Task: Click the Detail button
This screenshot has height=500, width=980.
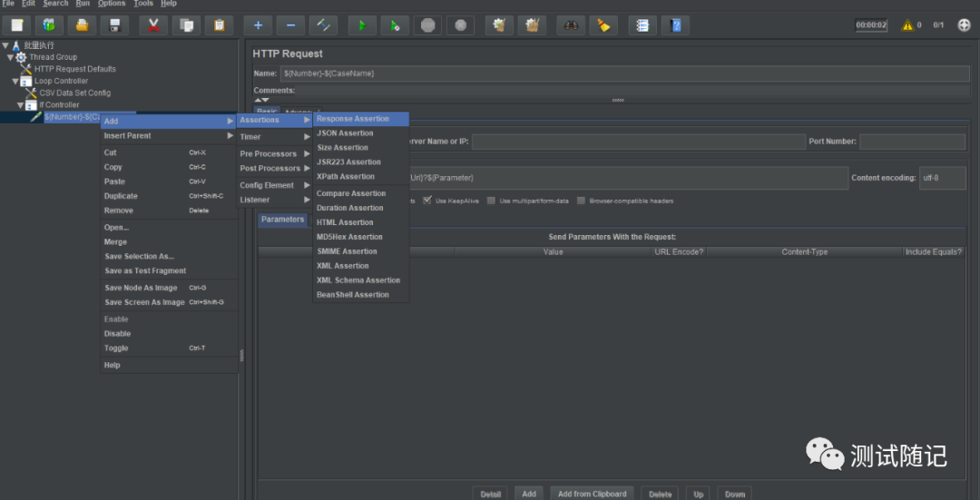Action: tap(490, 494)
